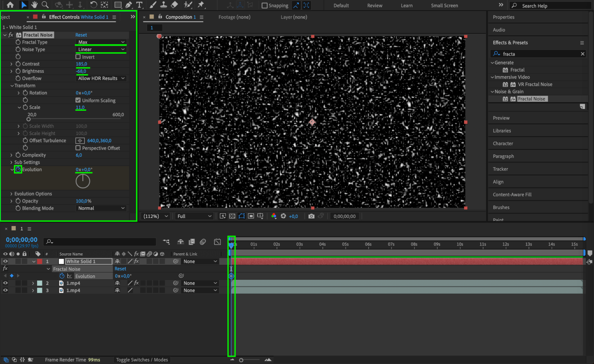Click Reset next to Fractal Noise effect
The width and height of the screenshot is (594, 364).
(81, 35)
